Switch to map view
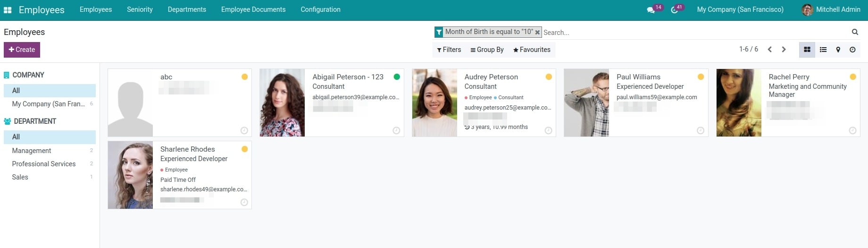 [838, 50]
